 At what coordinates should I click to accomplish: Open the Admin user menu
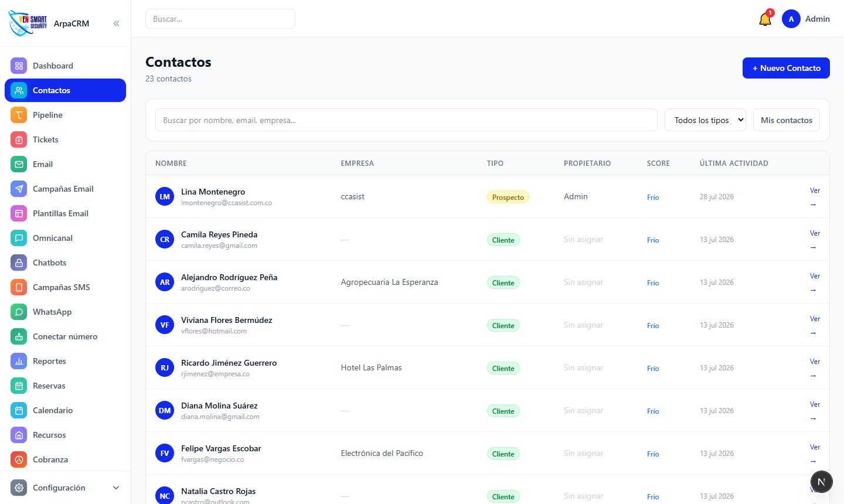tap(806, 19)
